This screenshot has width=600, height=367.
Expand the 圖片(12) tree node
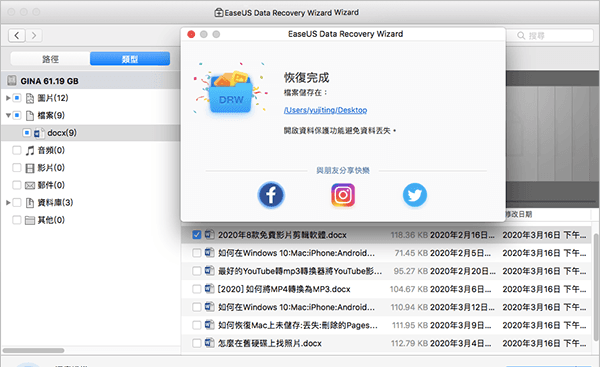[8, 98]
